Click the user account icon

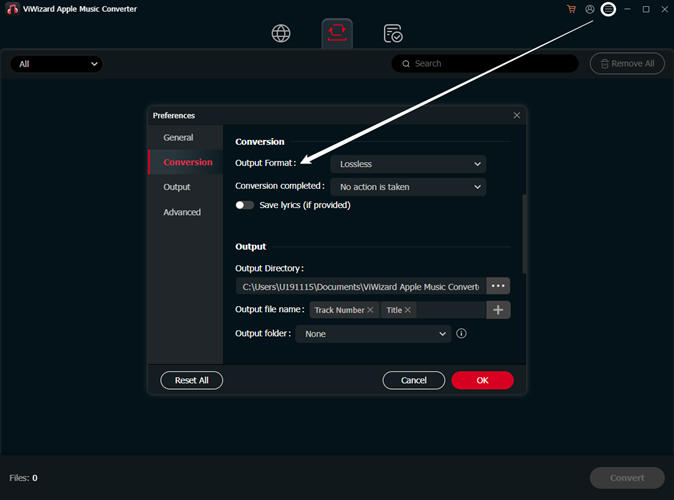click(x=590, y=9)
